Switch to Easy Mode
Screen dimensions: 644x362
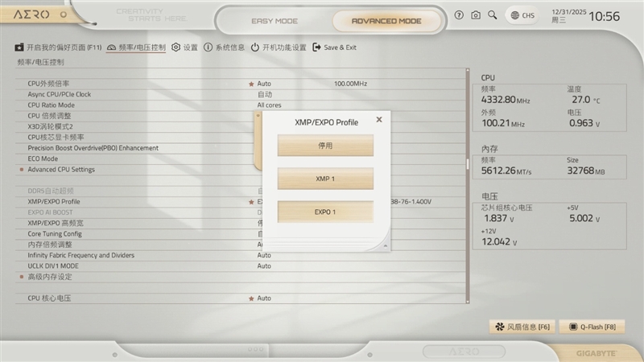275,21
